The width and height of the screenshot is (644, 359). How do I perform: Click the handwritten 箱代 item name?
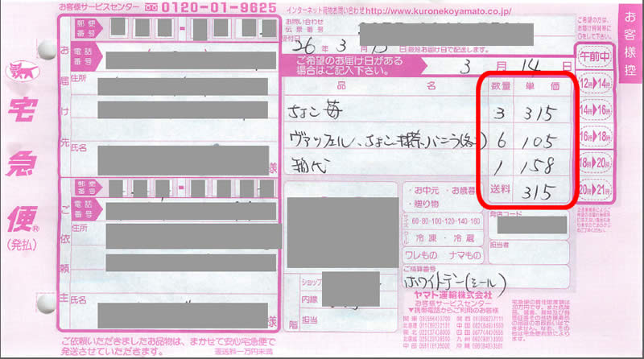[310, 166]
